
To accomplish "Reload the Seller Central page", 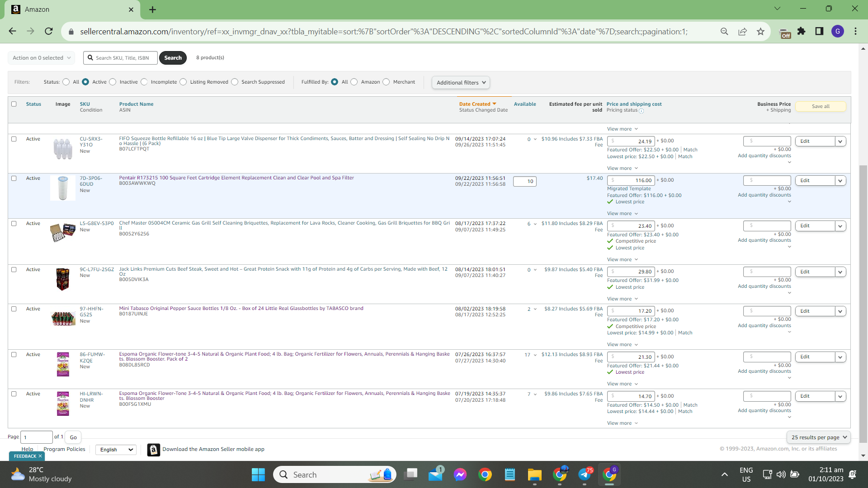I will (x=49, y=31).
